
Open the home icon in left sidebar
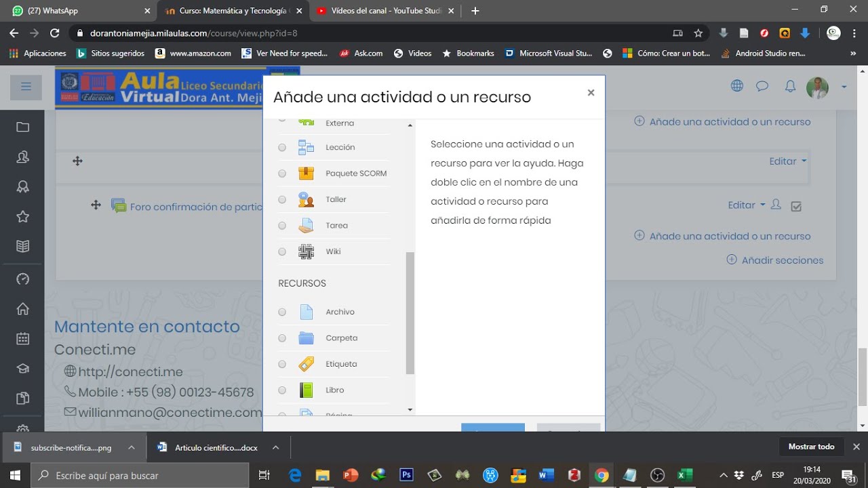tap(22, 308)
